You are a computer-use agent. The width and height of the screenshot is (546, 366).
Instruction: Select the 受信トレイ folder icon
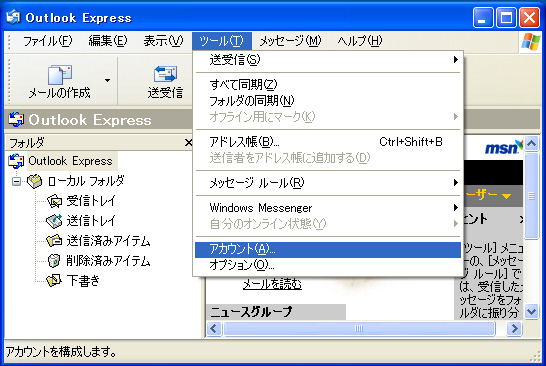(x=54, y=201)
